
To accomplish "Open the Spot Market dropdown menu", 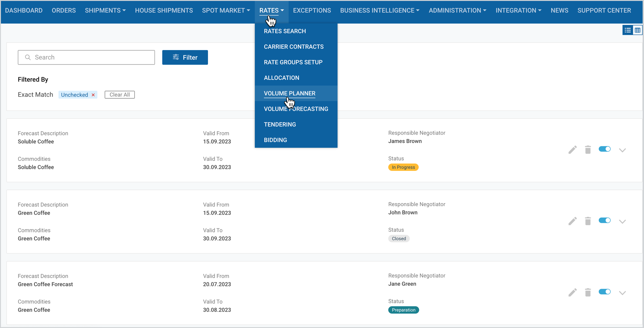I will pyautogui.click(x=226, y=10).
